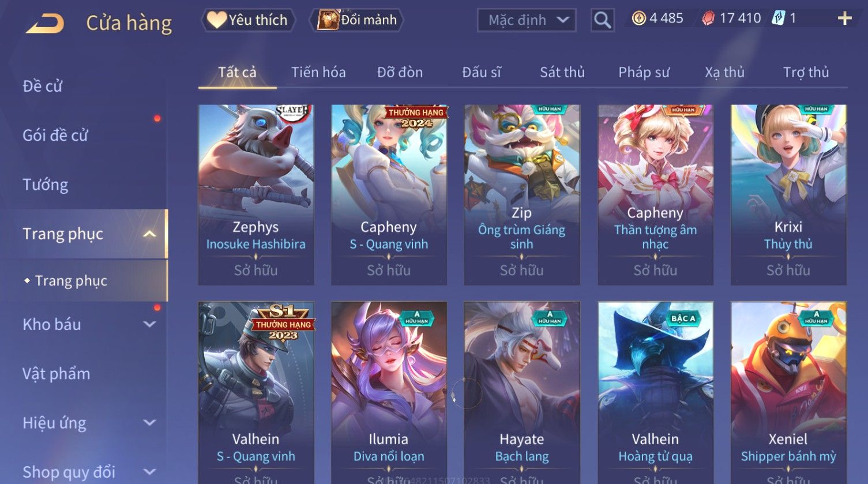Go back using the golden return arrow
The height and width of the screenshot is (484, 868).
(x=45, y=24)
